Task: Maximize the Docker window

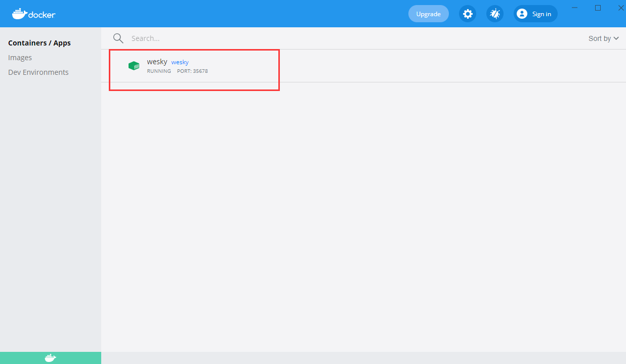Action: (598, 8)
